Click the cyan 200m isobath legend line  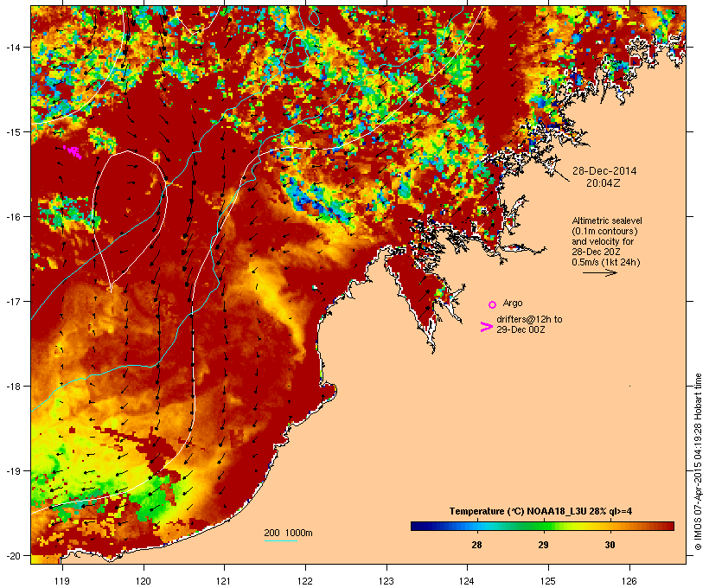(280, 541)
